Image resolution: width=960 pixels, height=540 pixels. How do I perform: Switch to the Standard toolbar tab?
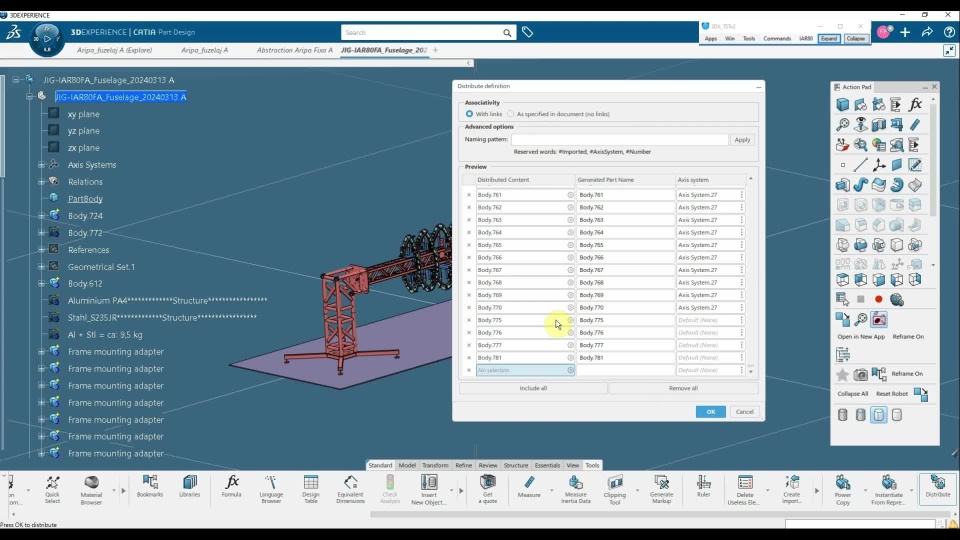pos(380,465)
